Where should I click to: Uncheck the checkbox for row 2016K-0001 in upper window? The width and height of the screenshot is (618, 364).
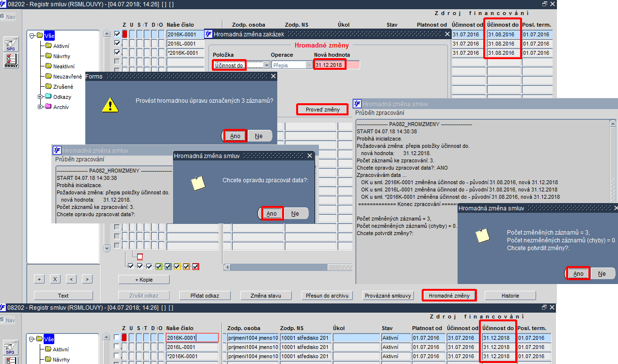[x=117, y=34]
